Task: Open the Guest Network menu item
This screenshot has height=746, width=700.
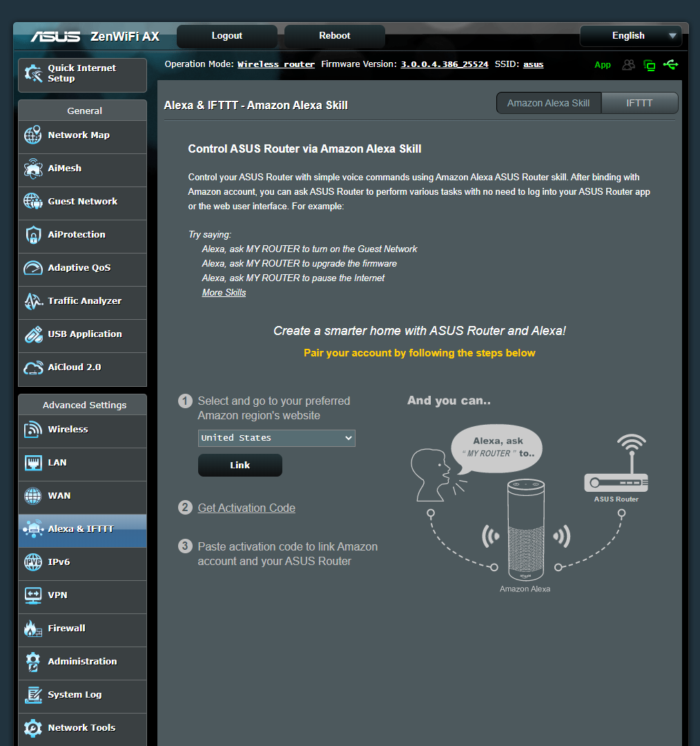Action: tap(82, 204)
